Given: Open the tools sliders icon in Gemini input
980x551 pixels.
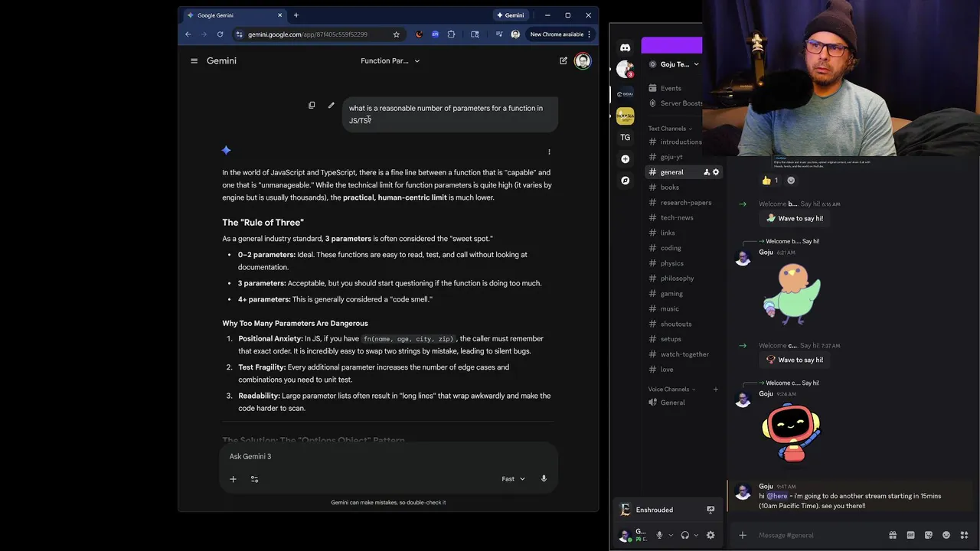Looking at the screenshot, I should tap(254, 479).
